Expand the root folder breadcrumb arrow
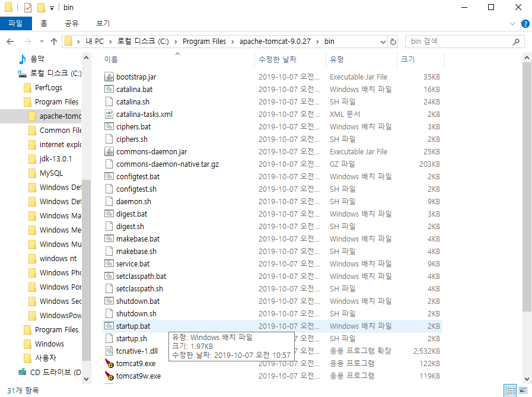Viewport: 532px width, 397px height. (x=78, y=42)
